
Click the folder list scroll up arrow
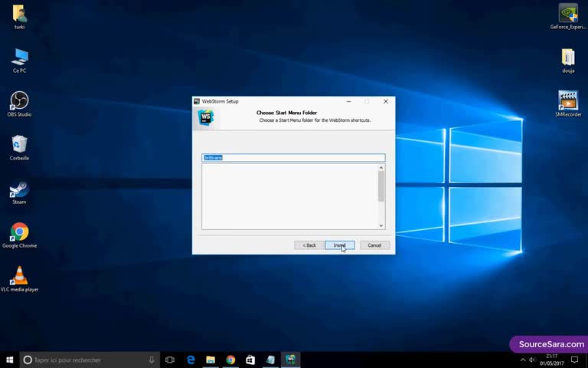tap(381, 168)
